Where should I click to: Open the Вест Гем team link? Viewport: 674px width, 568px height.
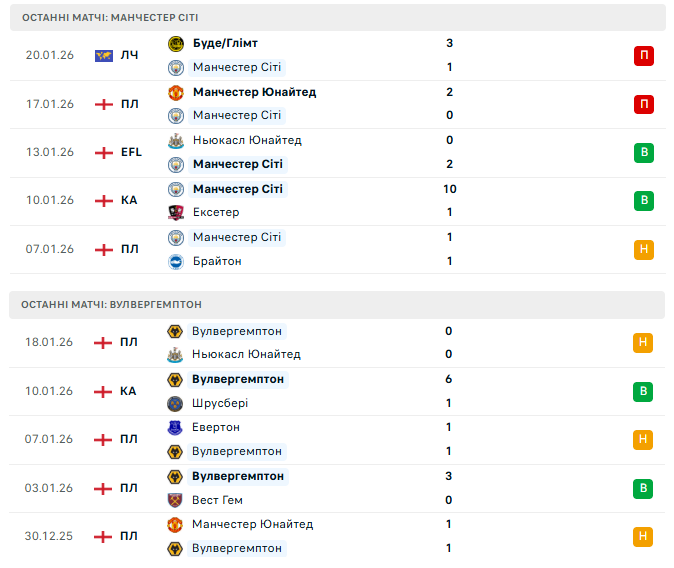[x=217, y=500]
